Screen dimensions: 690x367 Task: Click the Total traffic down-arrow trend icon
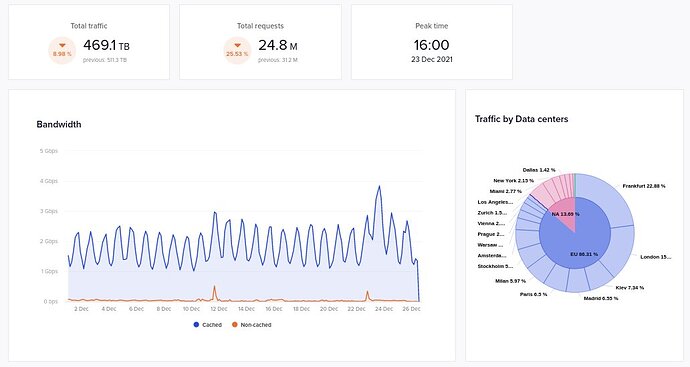[x=62, y=45]
